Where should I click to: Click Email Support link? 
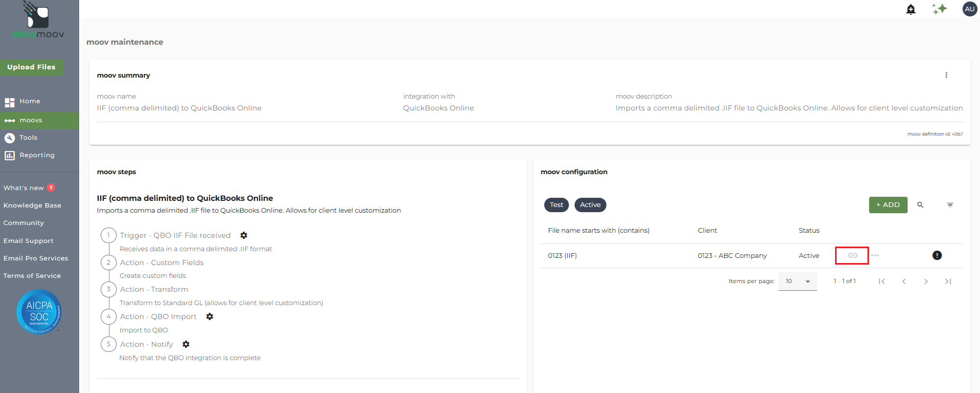28,241
